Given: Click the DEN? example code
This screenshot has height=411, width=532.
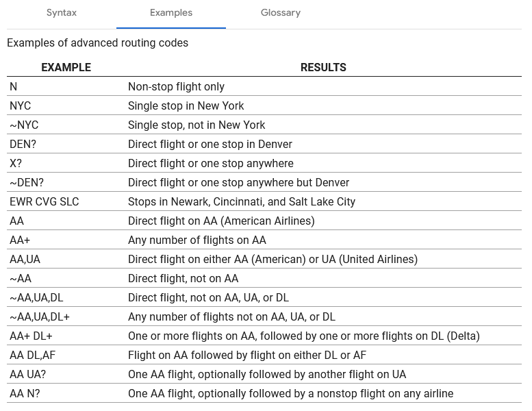Looking at the screenshot, I should 23,145.
